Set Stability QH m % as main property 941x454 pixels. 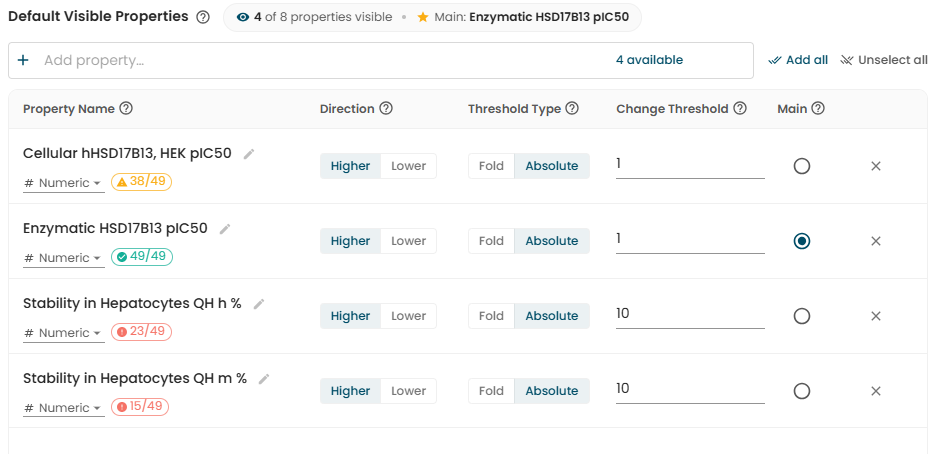click(x=802, y=391)
